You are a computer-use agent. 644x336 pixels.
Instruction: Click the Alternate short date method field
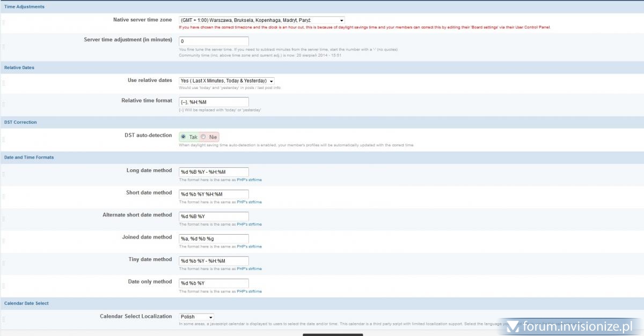[x=214, y=216]
